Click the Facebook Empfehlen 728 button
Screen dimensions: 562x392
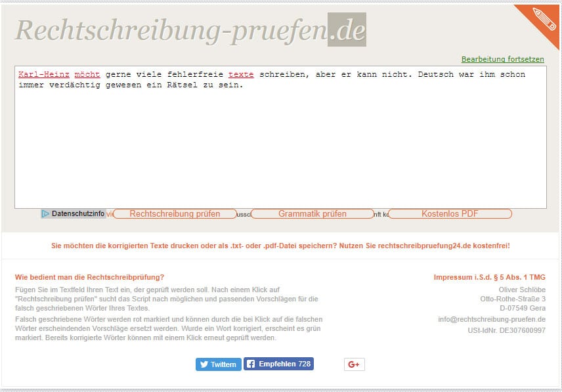click(278, 364)
